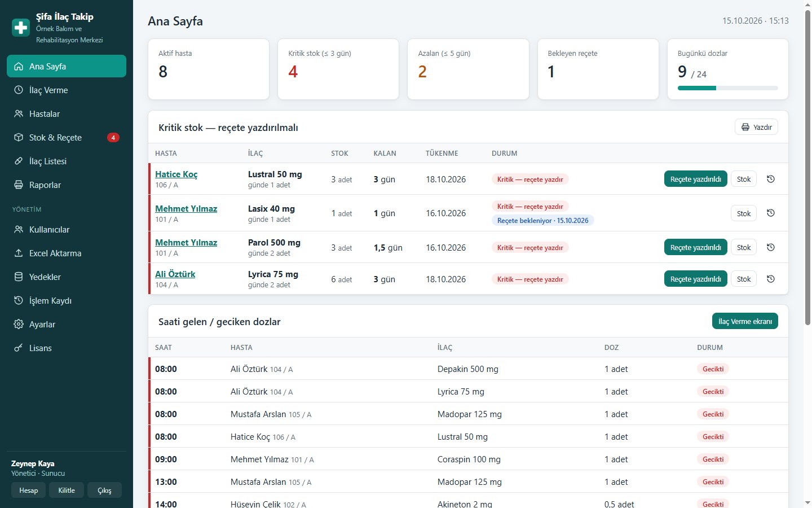
Task: Click the pill icon beside İlaç Listesi
Action: (19, 161)
